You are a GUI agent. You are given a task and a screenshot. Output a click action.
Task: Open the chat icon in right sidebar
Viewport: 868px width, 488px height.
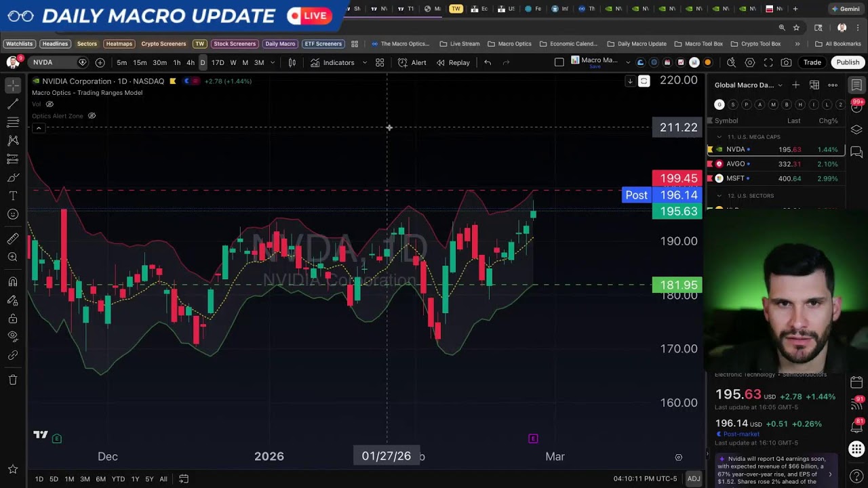coord(856,152)
